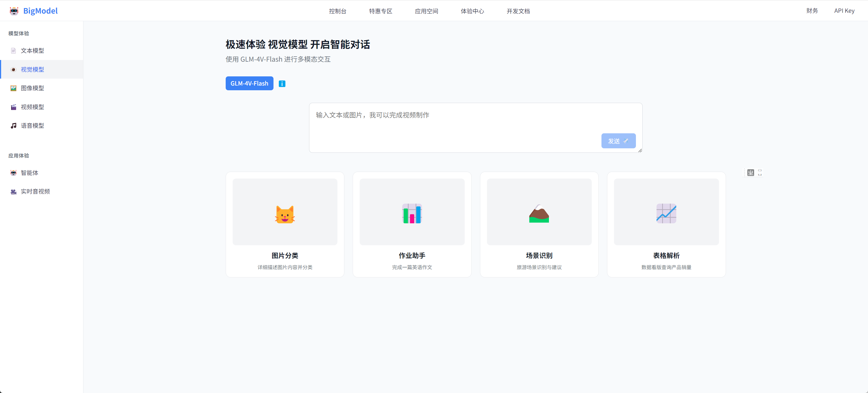Open the 控制台 nav menu
This screenshot has width=868, height=393.
[x=338, y=11]
